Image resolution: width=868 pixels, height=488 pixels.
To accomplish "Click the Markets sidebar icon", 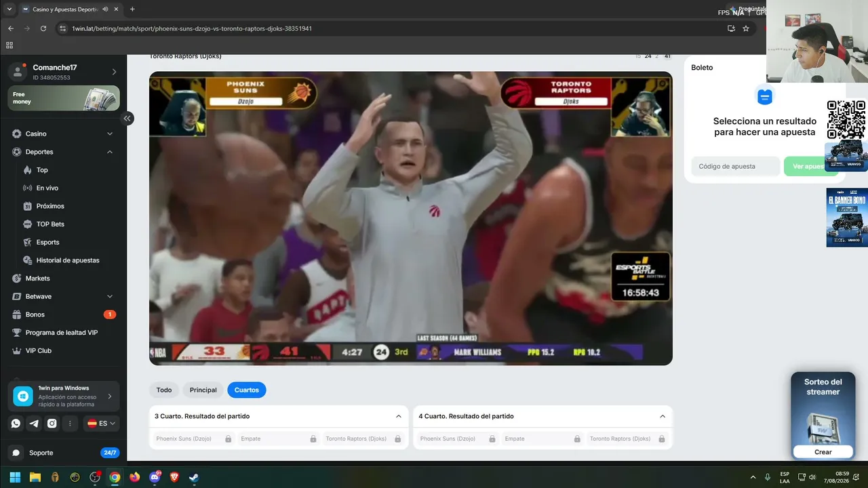I will click(17, 279).
